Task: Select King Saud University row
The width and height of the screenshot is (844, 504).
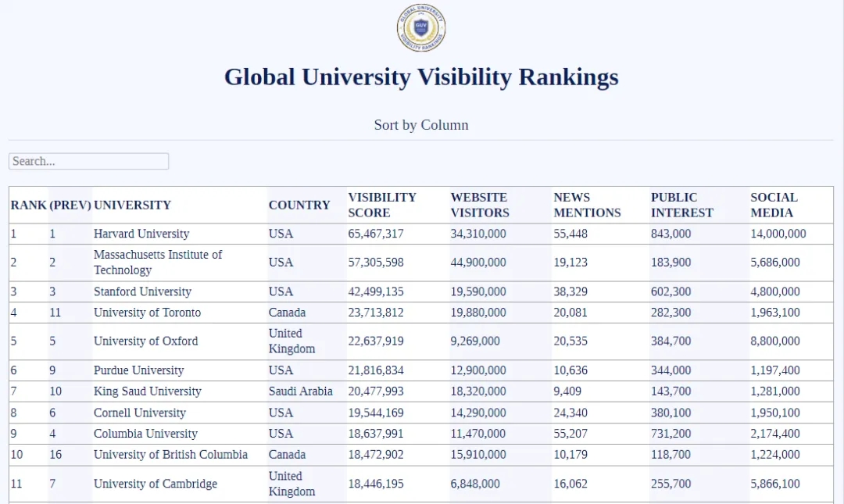Action: point(147,391)
